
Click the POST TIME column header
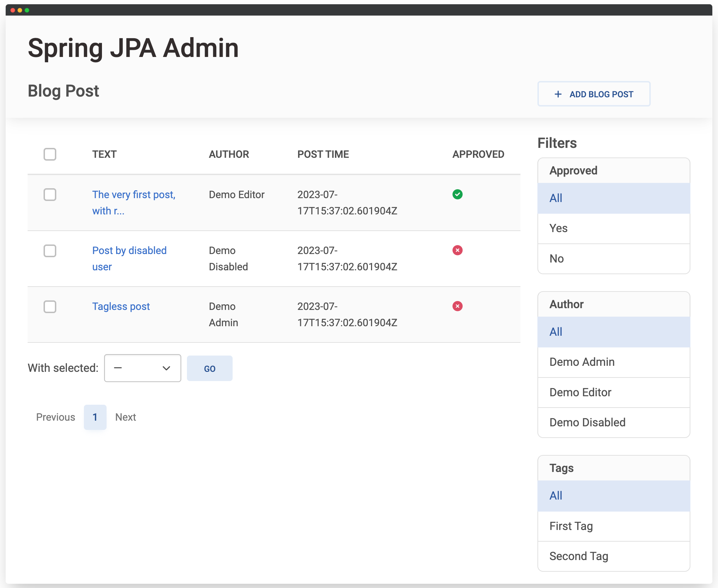coord(323,154)
